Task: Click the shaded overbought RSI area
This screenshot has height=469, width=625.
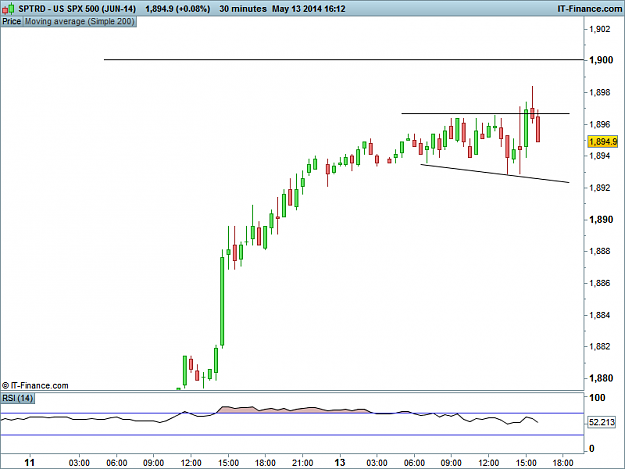Action: [x=293, y=410]
